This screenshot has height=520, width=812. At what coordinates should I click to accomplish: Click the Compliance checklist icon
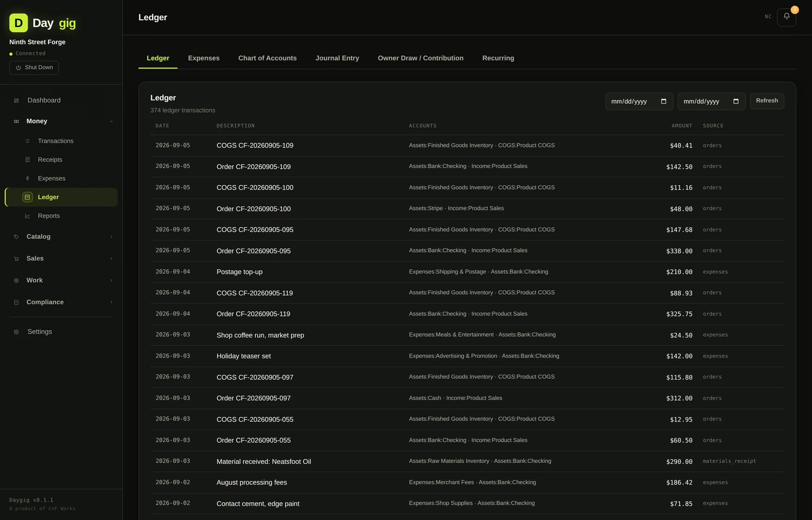coord(17,302)
